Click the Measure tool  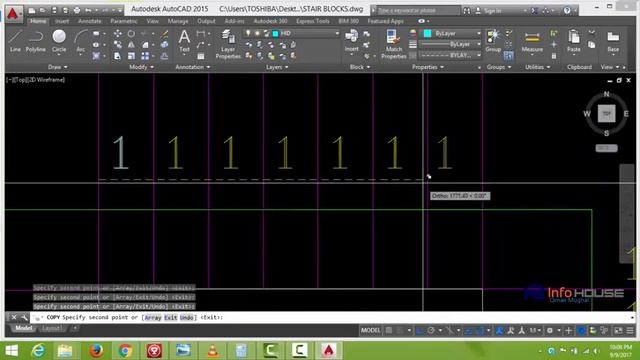click(532, 41)
